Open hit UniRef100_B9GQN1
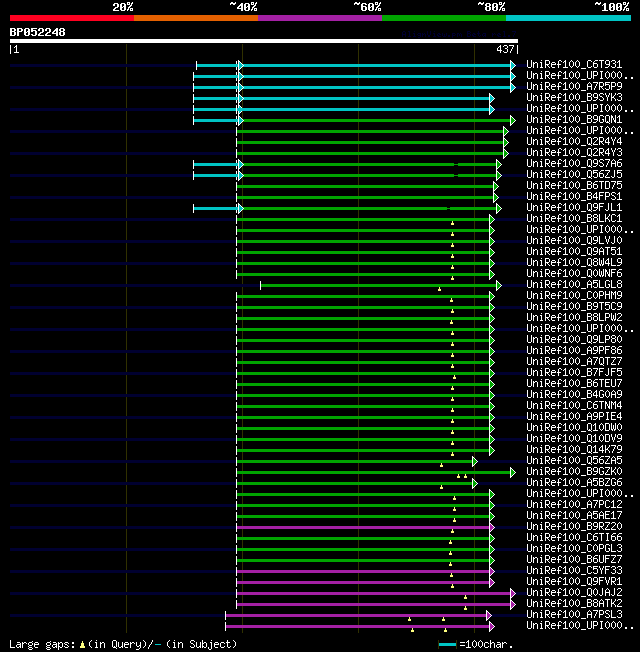The width and height of the screenshot is (640, 652). coord(574,119)
